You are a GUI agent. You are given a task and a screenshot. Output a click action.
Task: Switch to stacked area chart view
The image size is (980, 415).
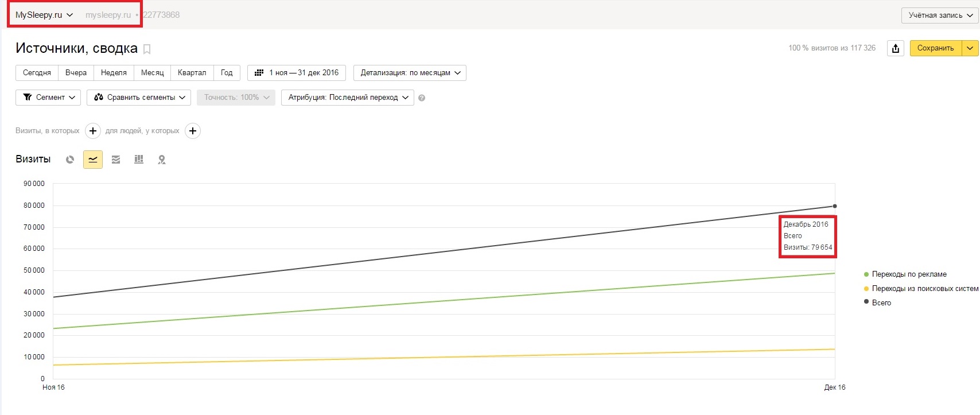(116, 160)
